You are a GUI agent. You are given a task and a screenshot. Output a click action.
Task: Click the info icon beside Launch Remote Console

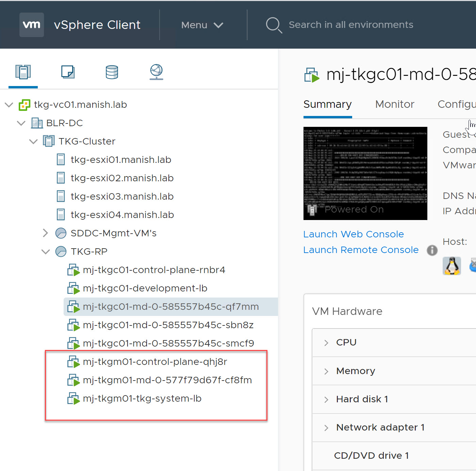(432, 250)
